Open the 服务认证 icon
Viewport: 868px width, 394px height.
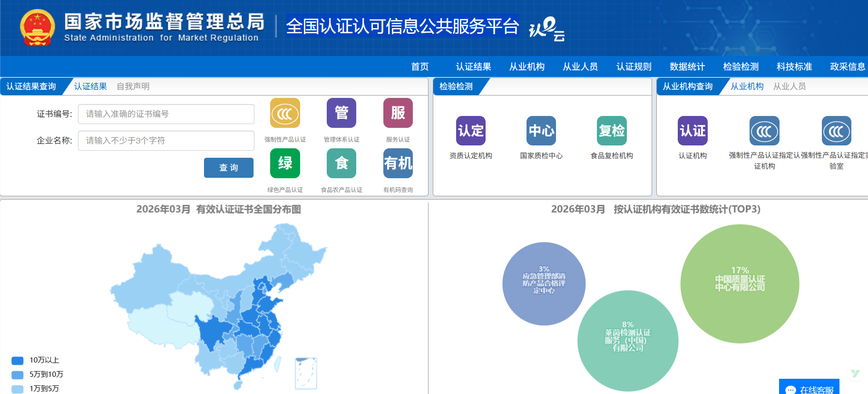398,113
